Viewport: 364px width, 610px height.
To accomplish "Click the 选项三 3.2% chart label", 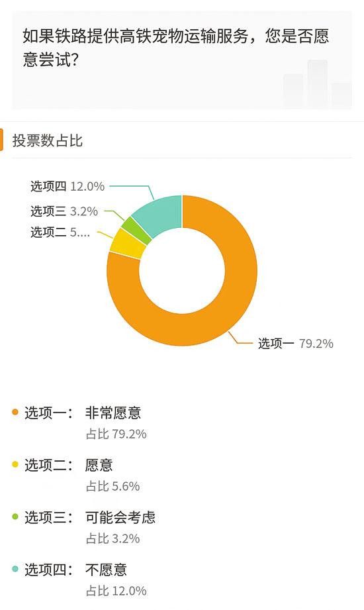I will (x=64, y=211).
